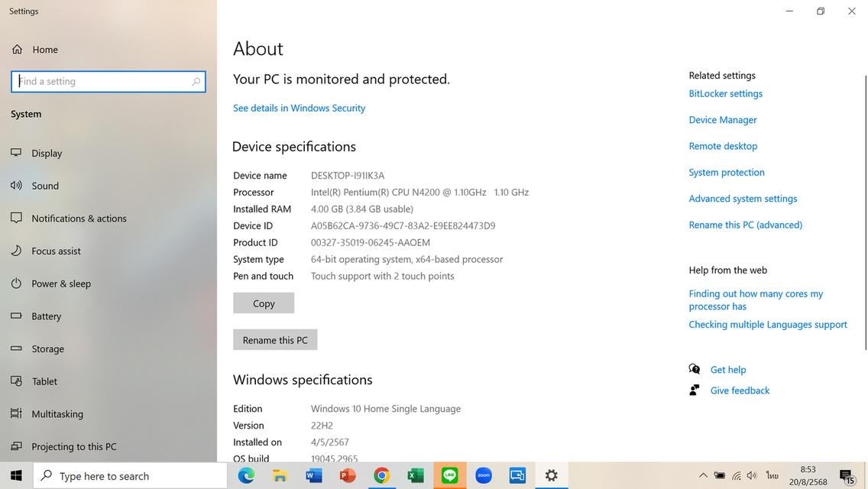
Task: Click the processor value Intel(R) Pentium(R) CPU N4200
Action: (x=419, y=193)
